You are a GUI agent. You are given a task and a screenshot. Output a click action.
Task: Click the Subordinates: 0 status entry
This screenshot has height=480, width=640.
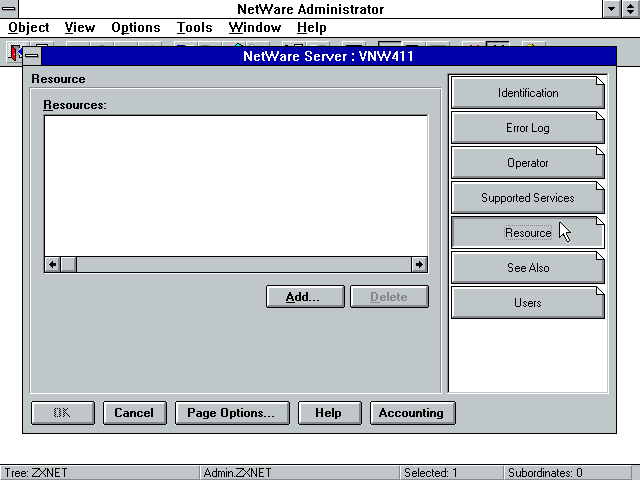[567, 473]
